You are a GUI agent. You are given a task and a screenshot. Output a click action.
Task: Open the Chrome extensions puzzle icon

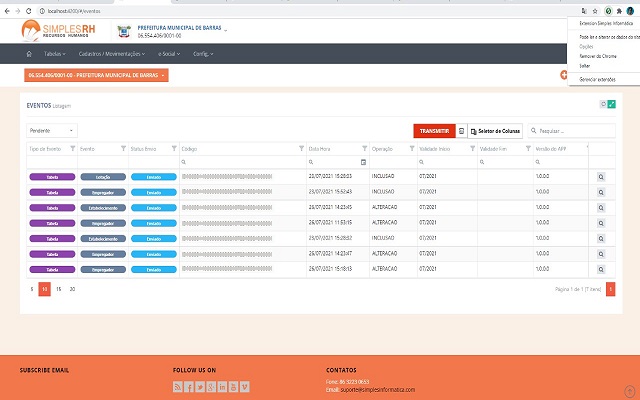click(619, 11)
